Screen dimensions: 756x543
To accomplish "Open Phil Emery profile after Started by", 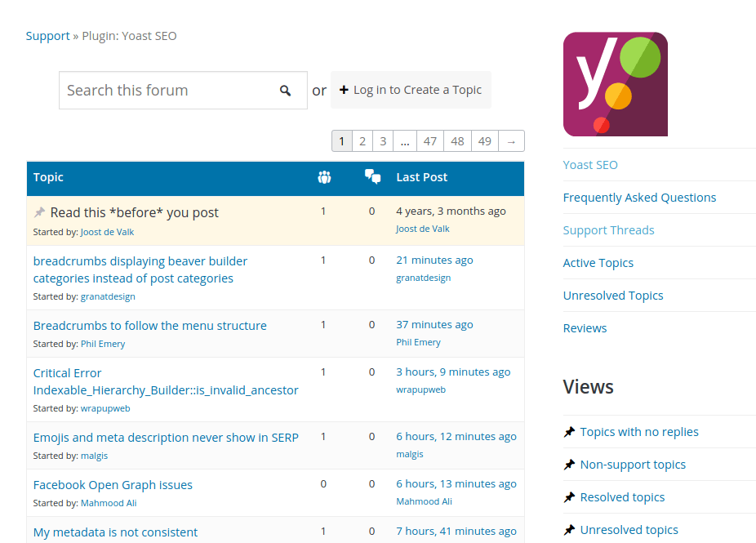I will [103, 344].
